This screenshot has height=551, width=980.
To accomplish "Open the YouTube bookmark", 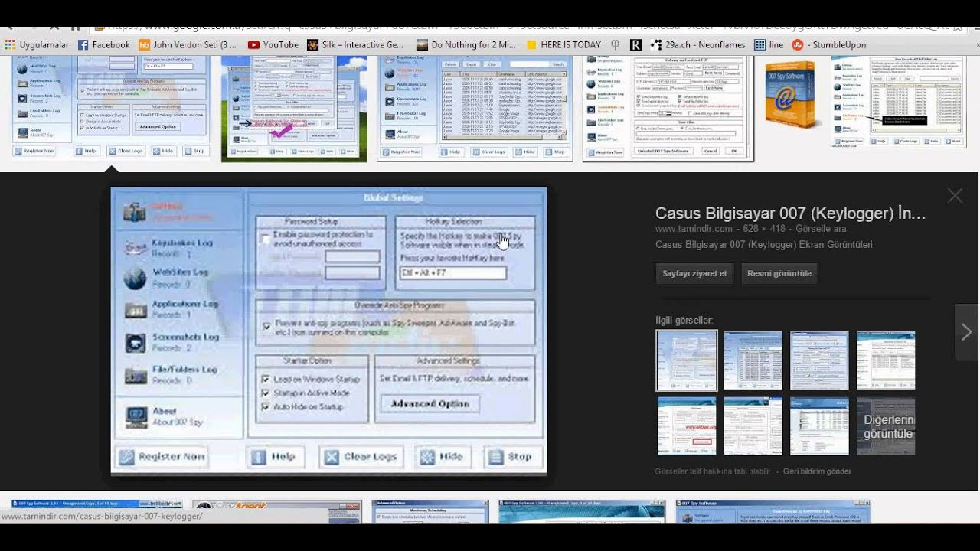I will pos(273,45).
